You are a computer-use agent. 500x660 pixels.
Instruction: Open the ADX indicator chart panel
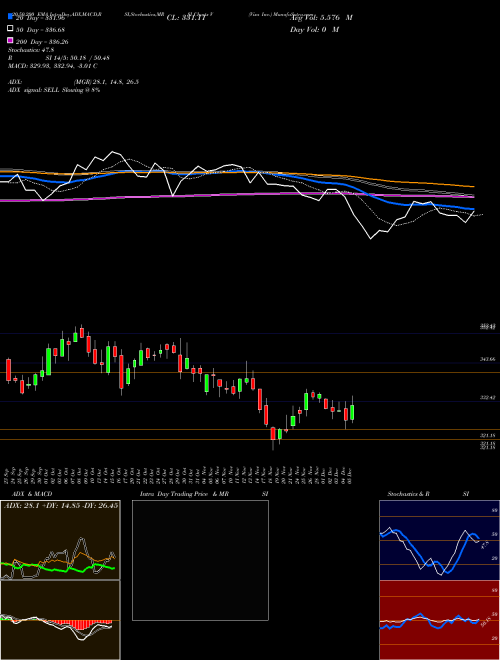[x=60, y=540]
